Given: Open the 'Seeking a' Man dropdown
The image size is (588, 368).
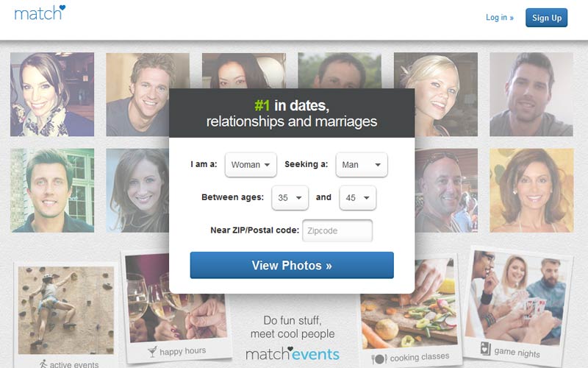Looking at the screenshot, I should 362,164.
